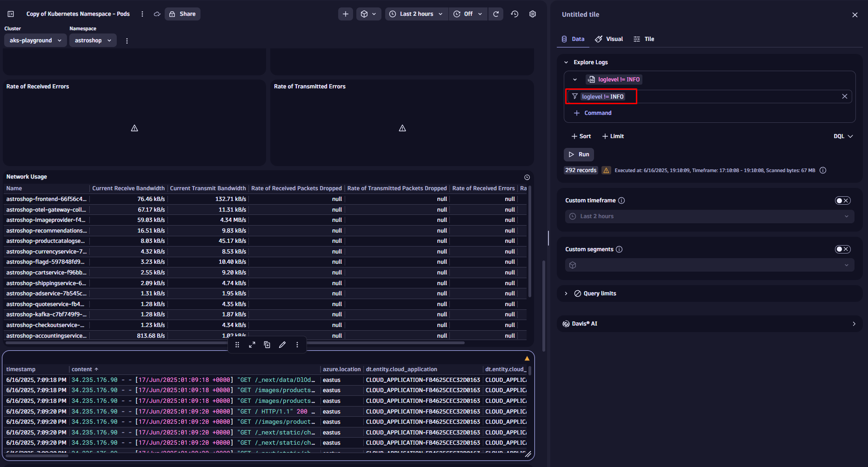868x467 pixels.
Task: Open the DQL mode dropdown
Action: (843, 136)
